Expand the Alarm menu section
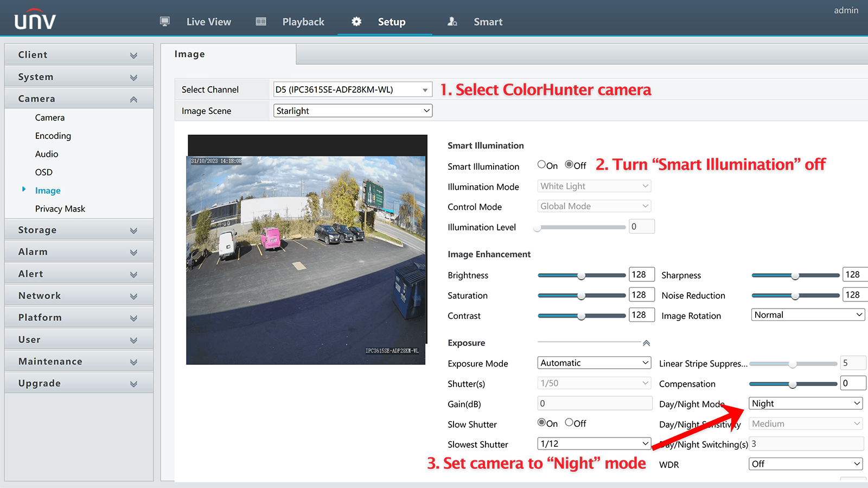 pos(79,252)
